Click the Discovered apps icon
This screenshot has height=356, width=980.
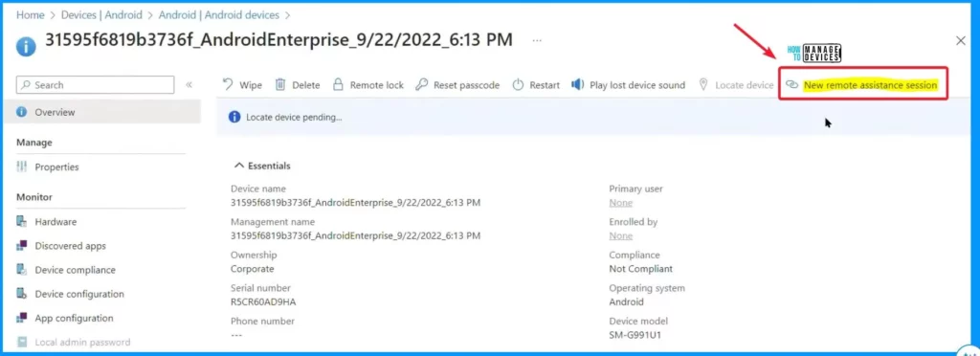[22, 245]
